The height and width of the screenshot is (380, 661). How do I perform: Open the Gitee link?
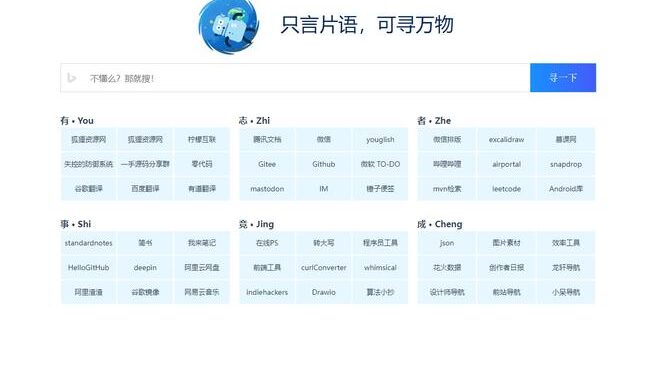coord(267,164)
